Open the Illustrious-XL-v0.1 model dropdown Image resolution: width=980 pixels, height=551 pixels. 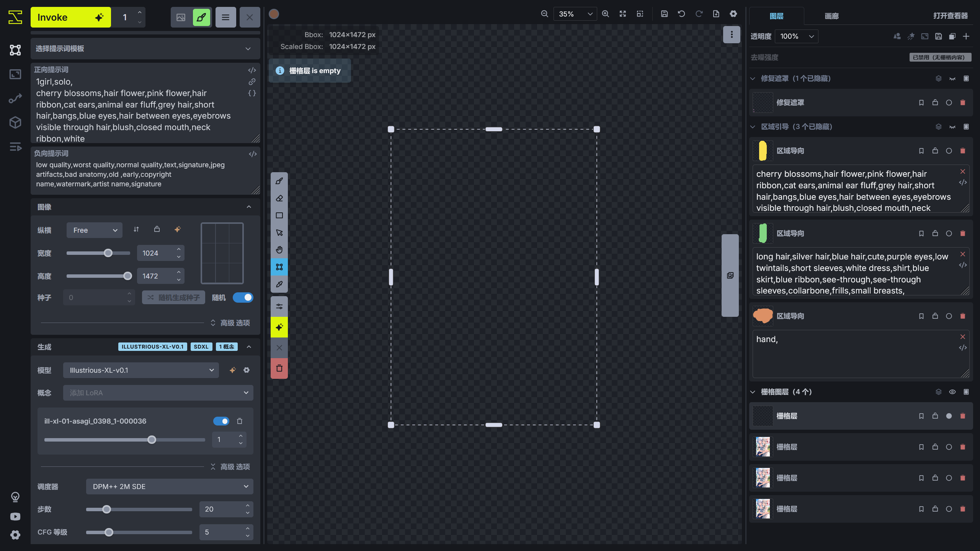click(x=141, y=370)
